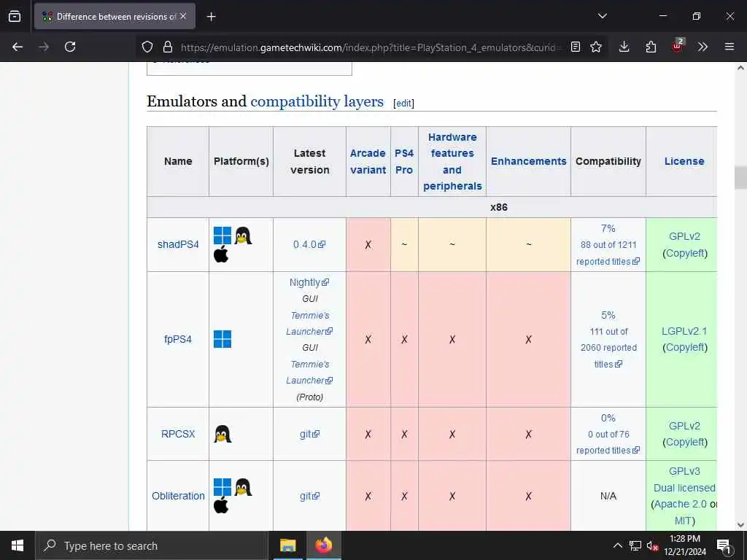Click the Apple icon in shadPS4 row
Screen dimensions: 747x560
pos(221,254)
